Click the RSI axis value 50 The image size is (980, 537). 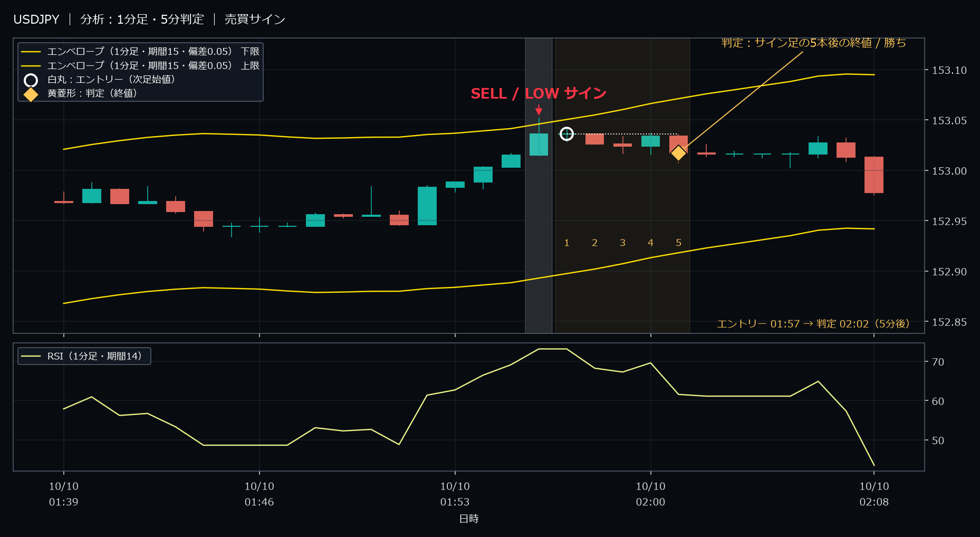pyautogui.click(x=938, y=440)
